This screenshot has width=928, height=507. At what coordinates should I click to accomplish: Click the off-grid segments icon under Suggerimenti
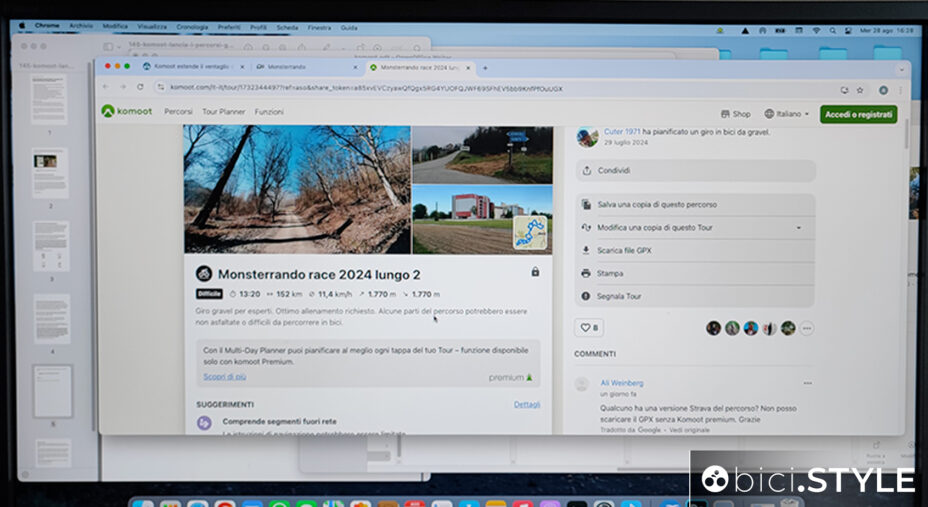click(x=204, y=422)
